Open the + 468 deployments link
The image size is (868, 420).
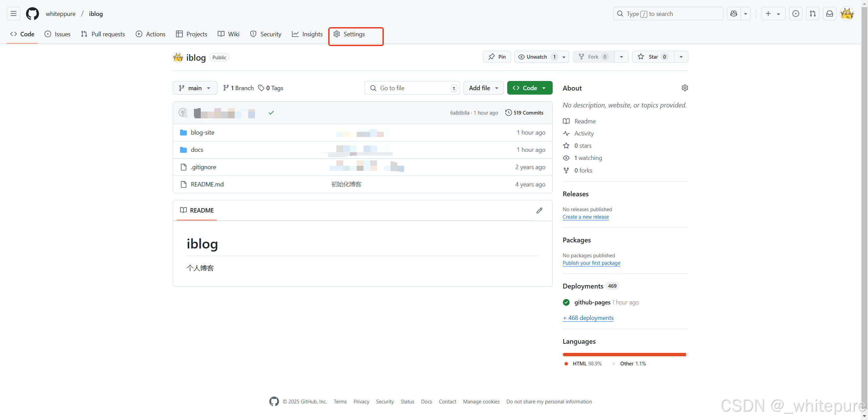coord(588,318)
